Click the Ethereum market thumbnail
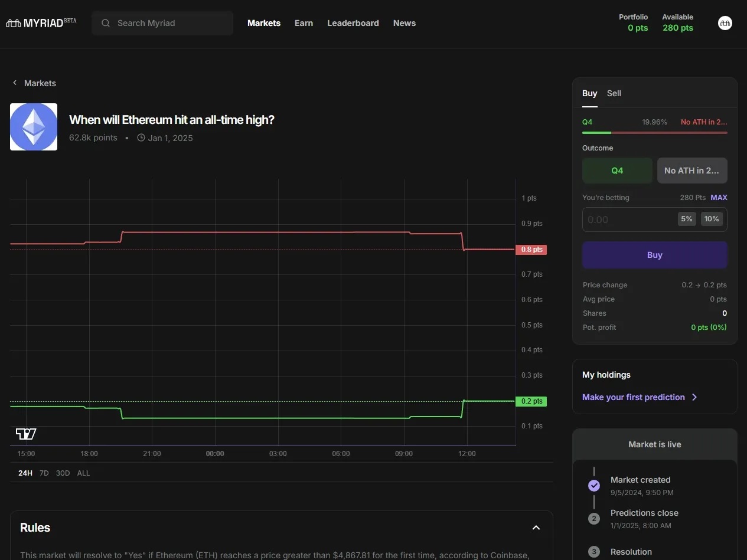Image resolution: width=747 pixels, height=560 pixels. (34, 127)
